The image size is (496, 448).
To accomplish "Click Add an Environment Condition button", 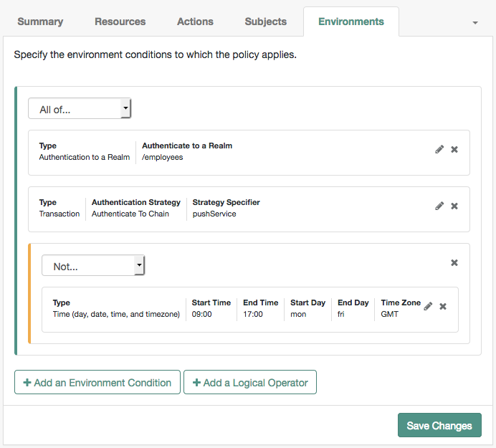I will click(97, 382).
